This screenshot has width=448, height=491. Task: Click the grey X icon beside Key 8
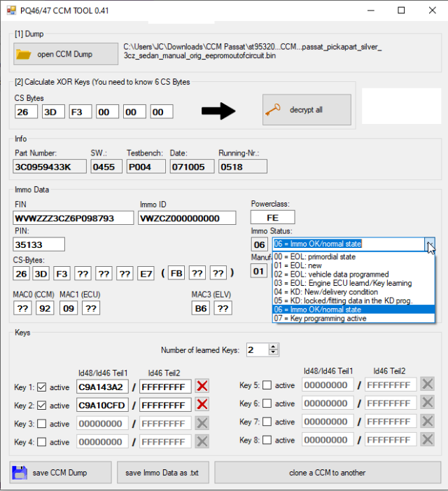tap(427, 440)
